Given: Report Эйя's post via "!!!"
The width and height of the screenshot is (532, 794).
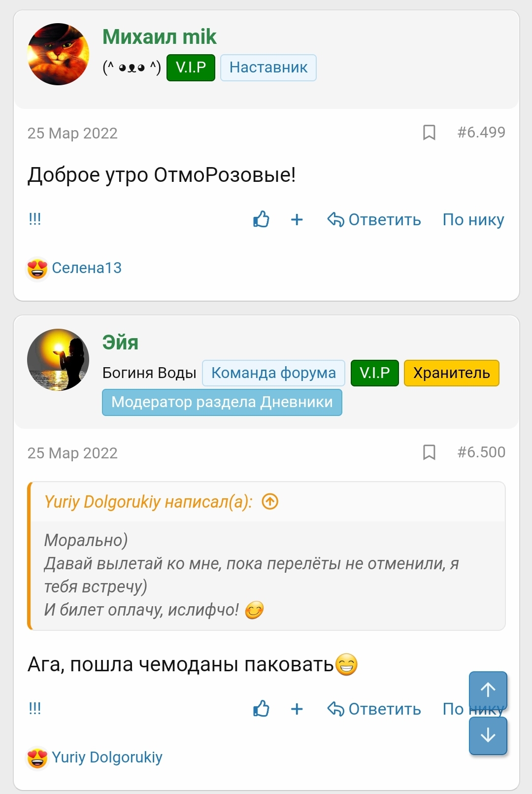Looking at the screenshot, I should click(34, 708).
